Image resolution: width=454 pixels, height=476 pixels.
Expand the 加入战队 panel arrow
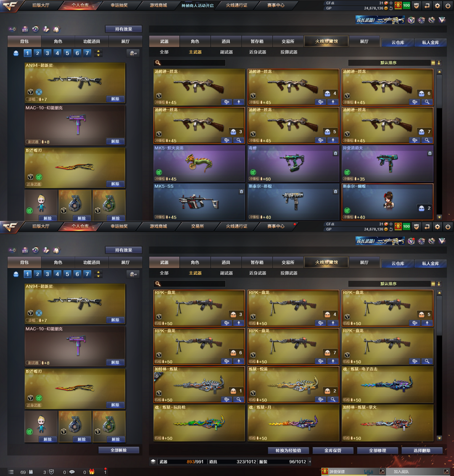pos(446,471)
